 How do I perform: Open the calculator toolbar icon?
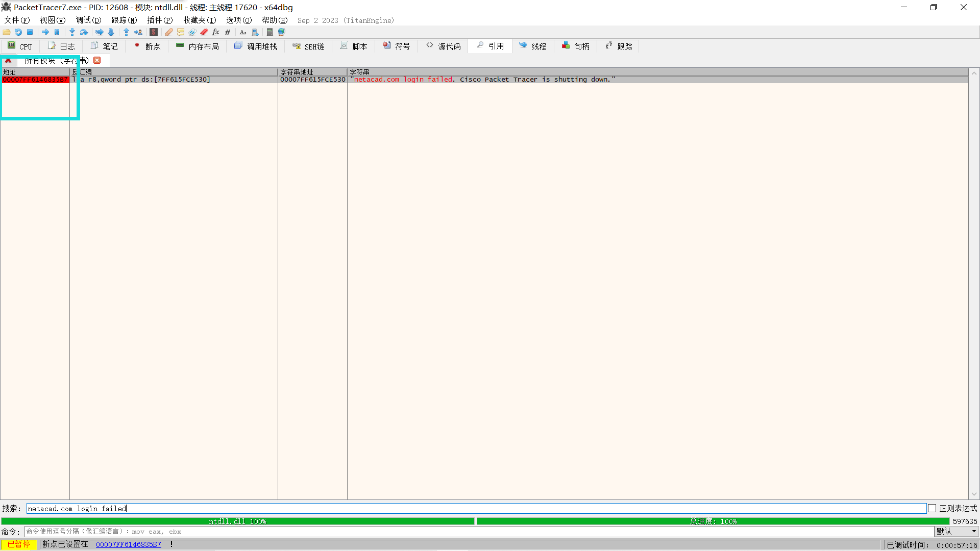[269, 32]
